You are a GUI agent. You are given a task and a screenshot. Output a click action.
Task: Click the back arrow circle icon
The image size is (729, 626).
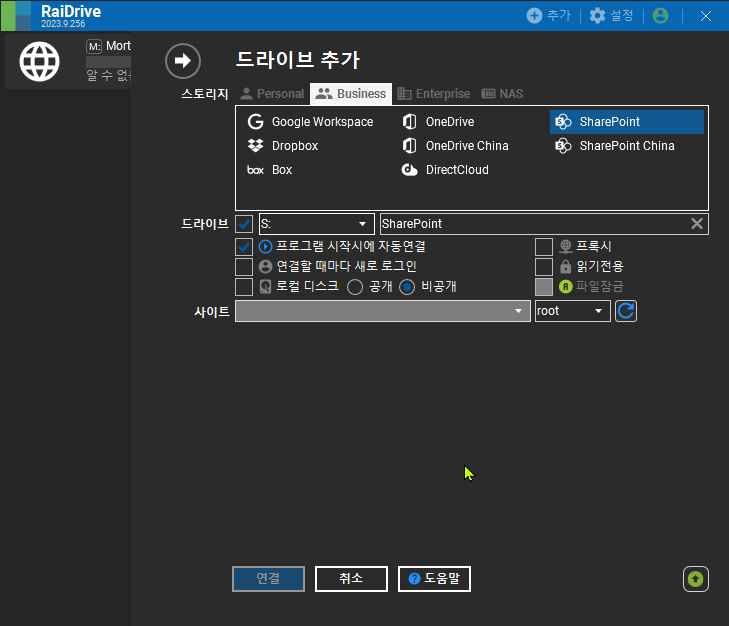click(x=183, y=61)
